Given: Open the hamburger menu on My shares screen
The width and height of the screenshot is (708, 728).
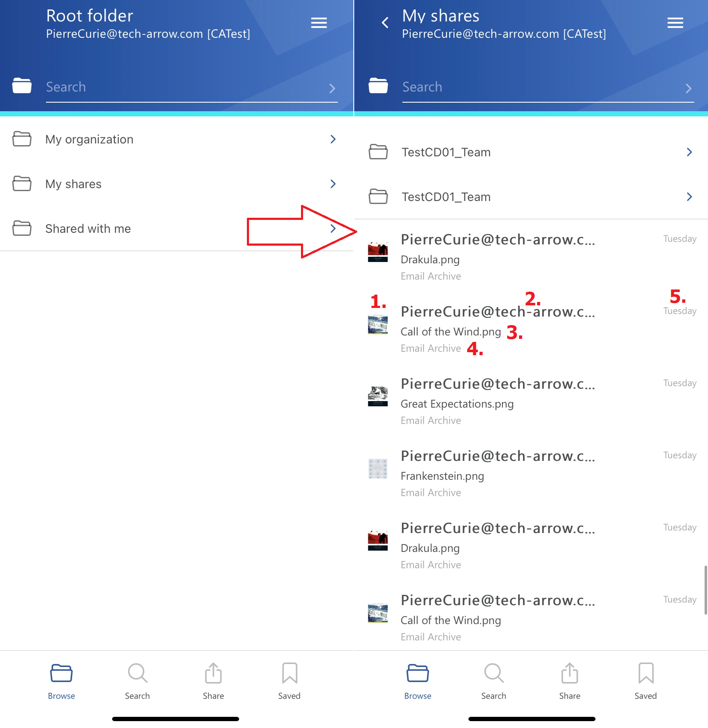Looking at the screenshot, I should pyautogui.click(x=675, y=23).
